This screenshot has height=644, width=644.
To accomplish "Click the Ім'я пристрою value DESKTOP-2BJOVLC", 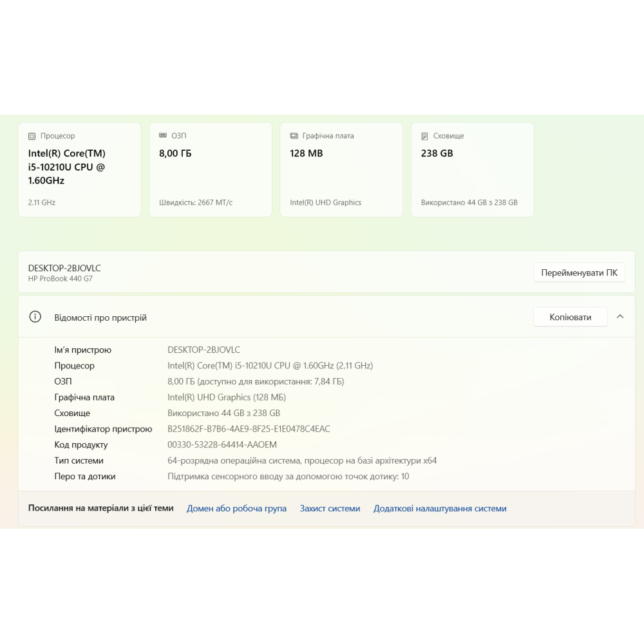I will tap(204, 350).
